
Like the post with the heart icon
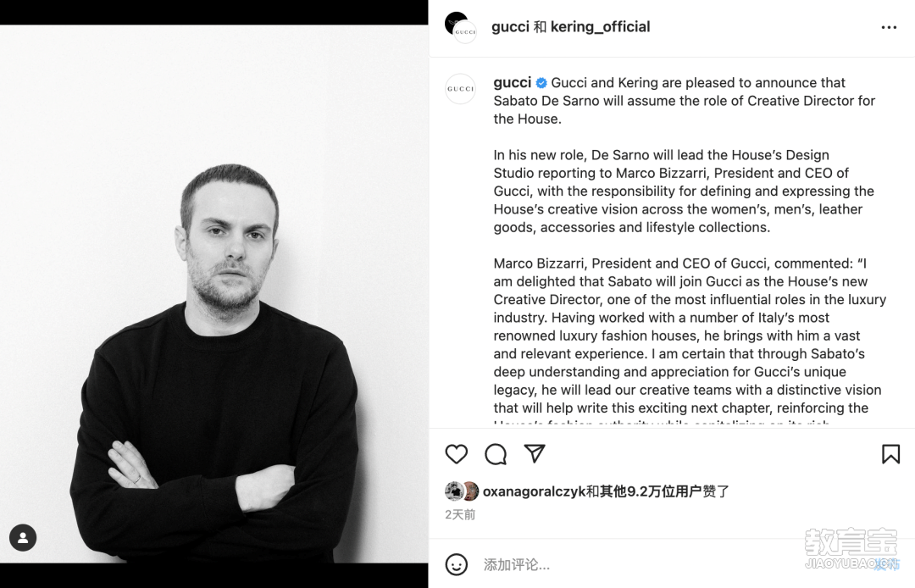[x=457, y=454]
